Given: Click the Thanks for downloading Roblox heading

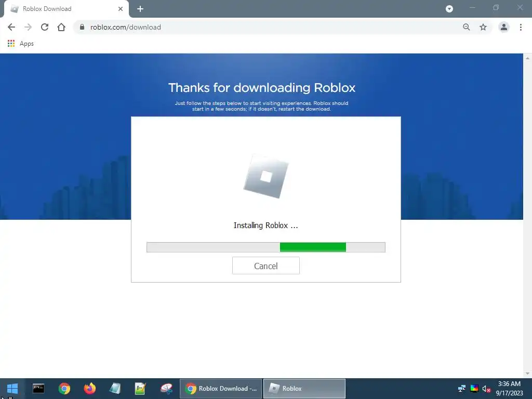Looking at the screenshot, I should [262, 87].
